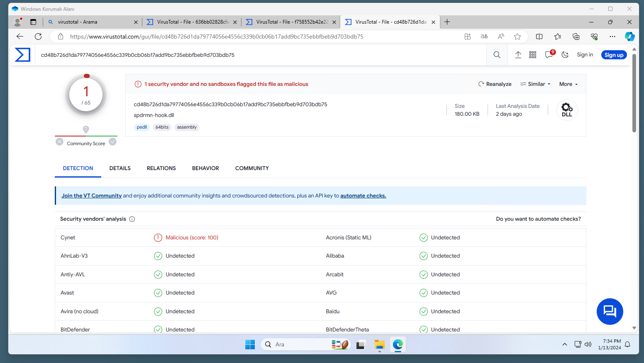Viewport: 644px width, 363px height.
Task: Open the browser essentials heart icon
Action: pos(594,37)
